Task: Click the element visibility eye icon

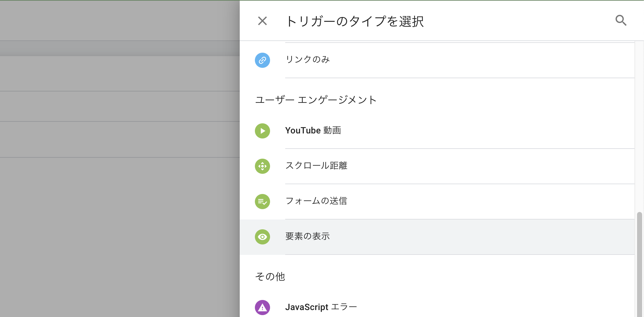Action: pos(262,237)
